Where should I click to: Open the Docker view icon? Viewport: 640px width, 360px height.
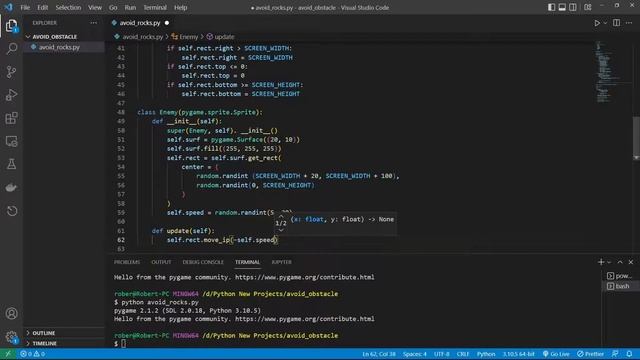point(11,187)
